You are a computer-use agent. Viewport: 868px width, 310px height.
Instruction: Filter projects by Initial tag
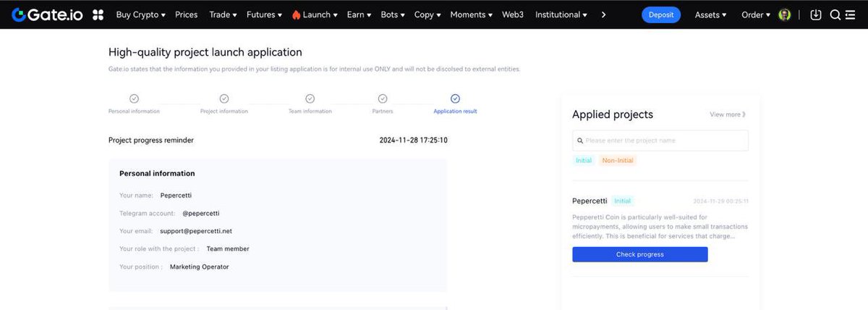pyautogui.click(x=584, y=160)
